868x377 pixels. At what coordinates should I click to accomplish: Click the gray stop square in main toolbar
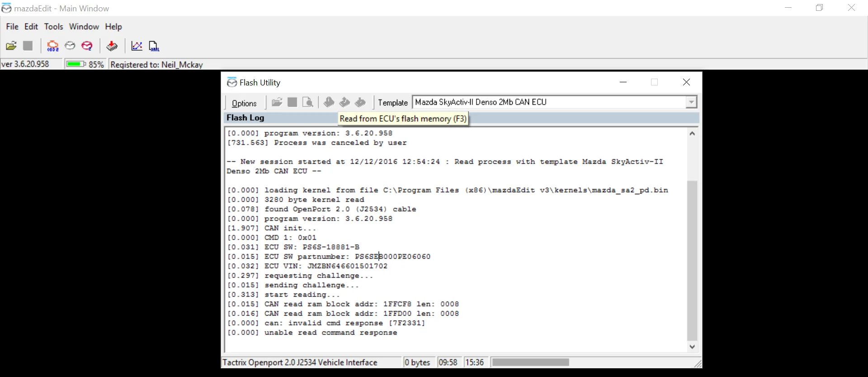click(28, 46)
